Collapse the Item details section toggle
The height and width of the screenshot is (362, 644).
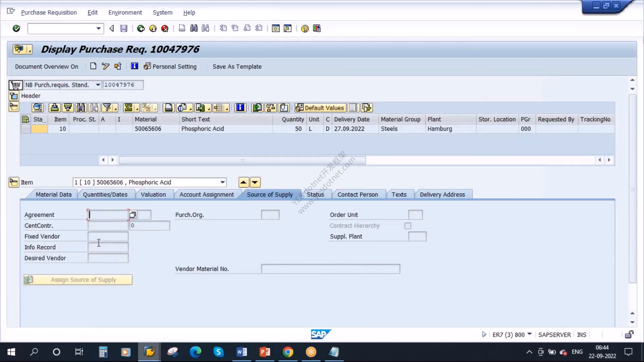(14, 182)
